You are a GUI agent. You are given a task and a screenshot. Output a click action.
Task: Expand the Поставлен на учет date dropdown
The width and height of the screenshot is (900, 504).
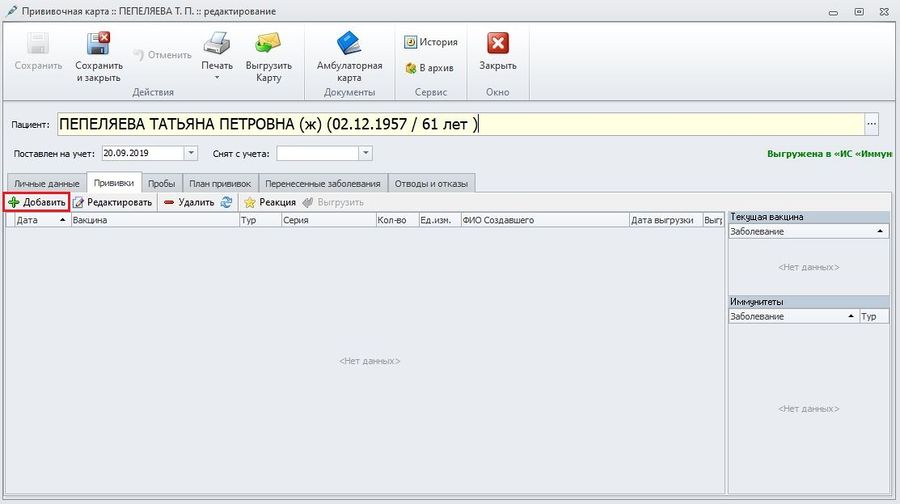191,153
